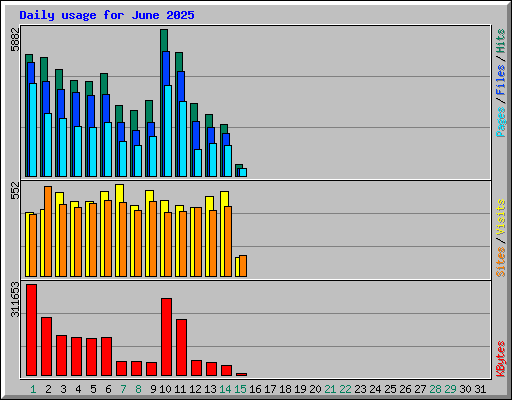Click the green Hits bar top for day 10
This screenshot has height=400, width=512.
point(164,40)
